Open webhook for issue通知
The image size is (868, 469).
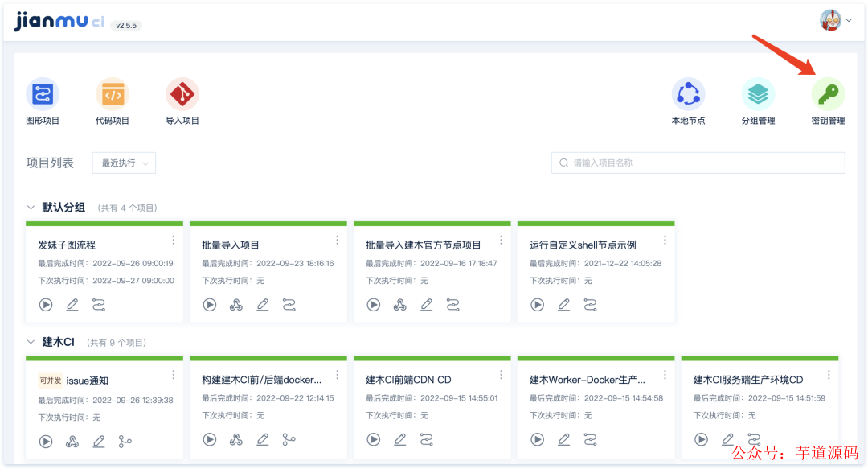tap(72, 442)
